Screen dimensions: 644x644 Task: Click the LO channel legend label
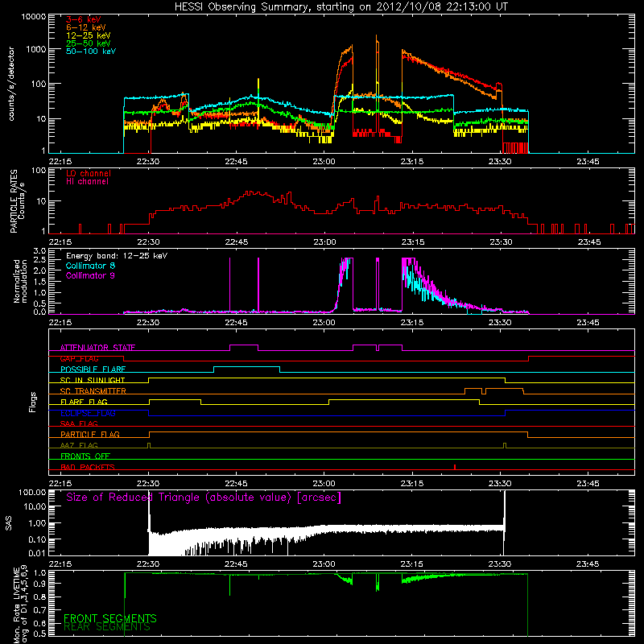[89, 173]
